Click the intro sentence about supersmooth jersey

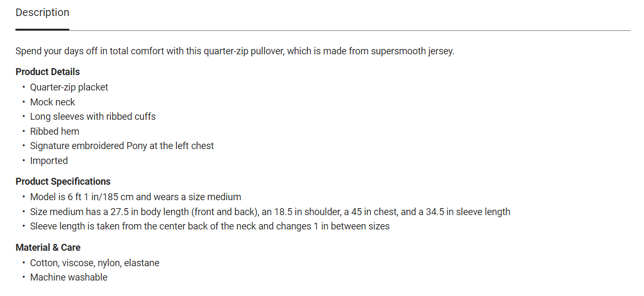[234, 52]
